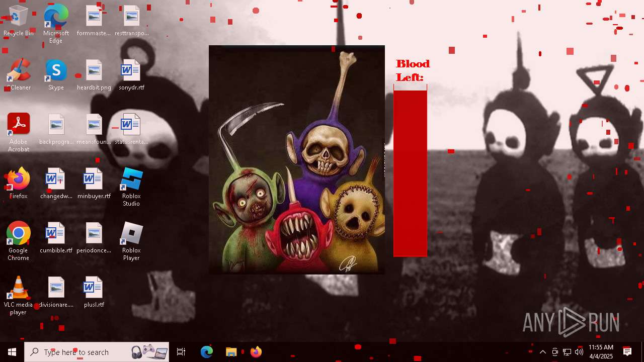644x362 pixels.
Task: Click the horror Teletubbies picture
Action: click(297, 160)
